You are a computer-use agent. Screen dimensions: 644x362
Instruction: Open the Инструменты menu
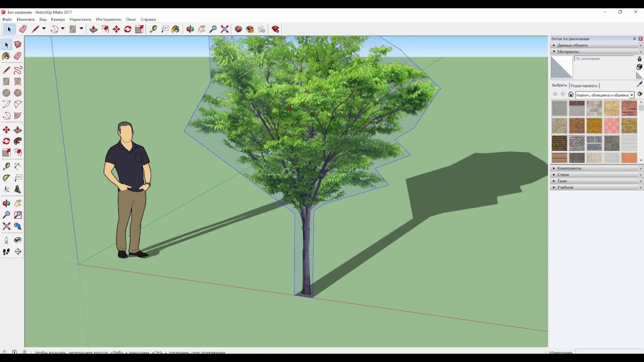click(109, 19)
